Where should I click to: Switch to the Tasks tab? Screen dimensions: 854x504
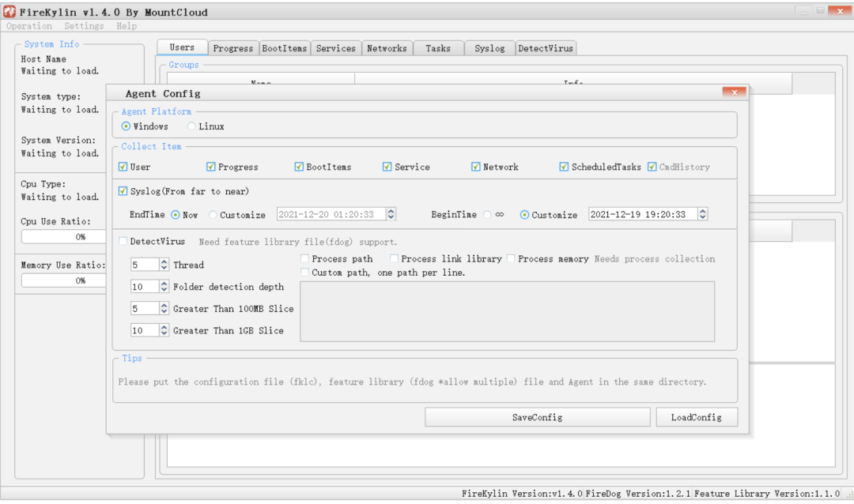tap(438, 48)
